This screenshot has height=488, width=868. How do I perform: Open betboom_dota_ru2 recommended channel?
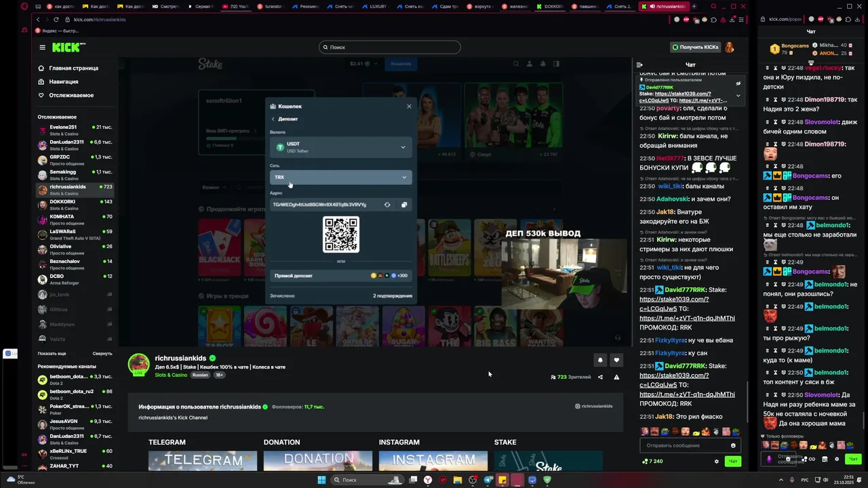pos(75,394)
